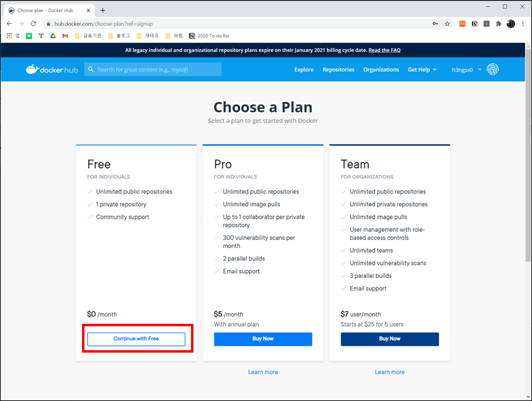Expand the h3ngss0 account dropdown
532x401 pixels.
tap(466, 70)
